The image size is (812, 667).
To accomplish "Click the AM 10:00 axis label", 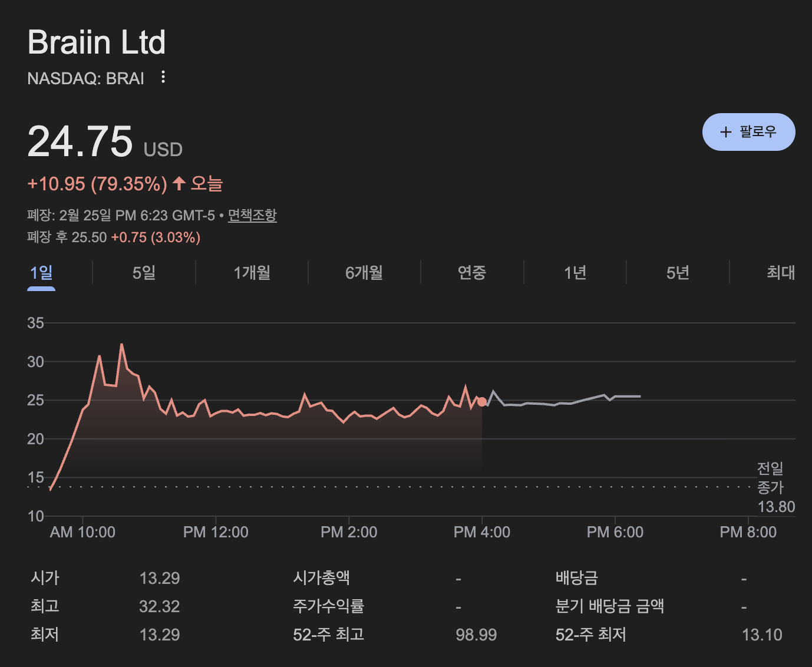I will tap(82, 532).
